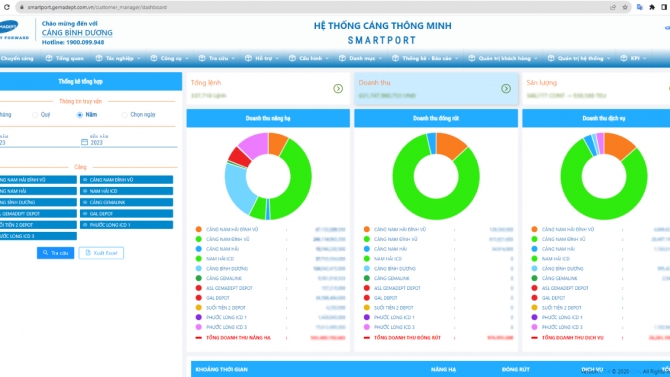Expand the Cấu hình dropdown menu
Viewport: 670px width, 377px height.
coord(309,58)
